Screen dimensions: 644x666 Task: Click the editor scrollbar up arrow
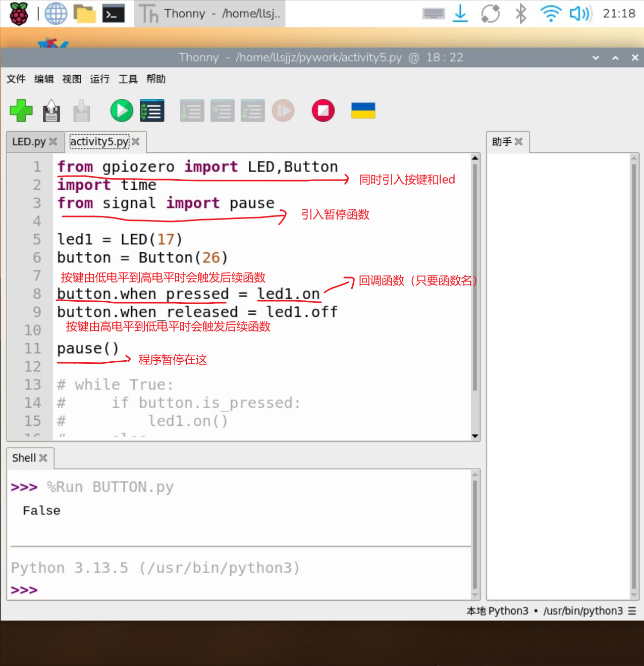pos(475,158)
